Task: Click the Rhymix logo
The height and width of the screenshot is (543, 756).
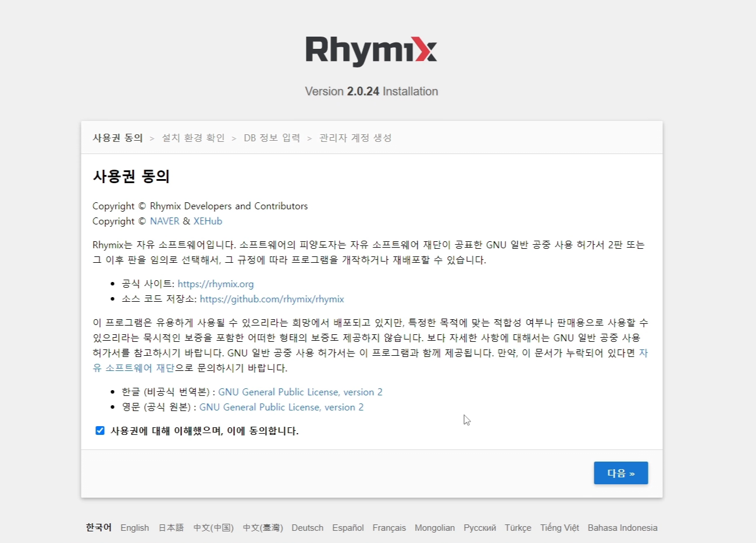Action: (371, 51)
